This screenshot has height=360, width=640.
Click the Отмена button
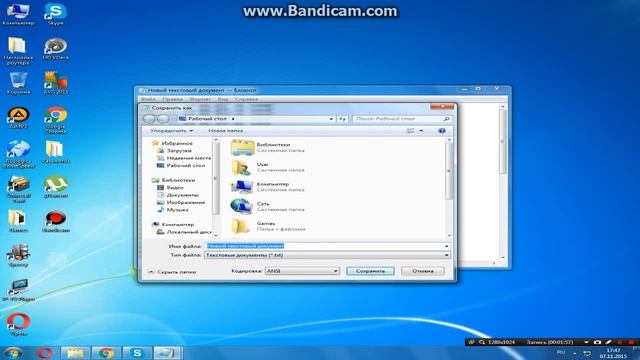422,271
